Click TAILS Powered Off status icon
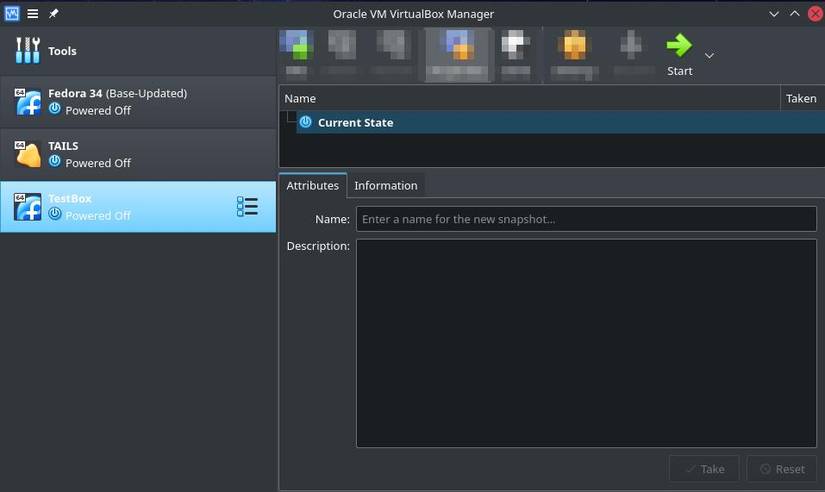Viewport: 825px width, 492px height. tap(55, 162)
